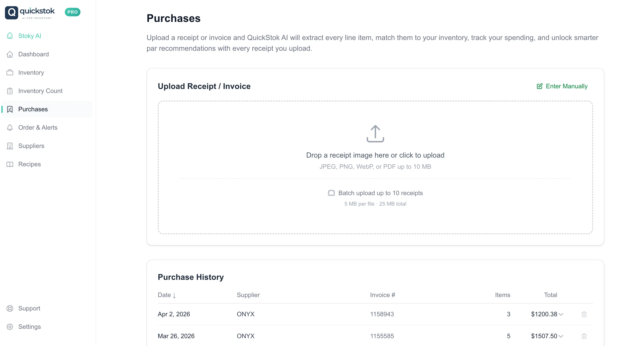644x346 pixels.
Task: Switch to the Purchases section
Action: pos(33,109)
